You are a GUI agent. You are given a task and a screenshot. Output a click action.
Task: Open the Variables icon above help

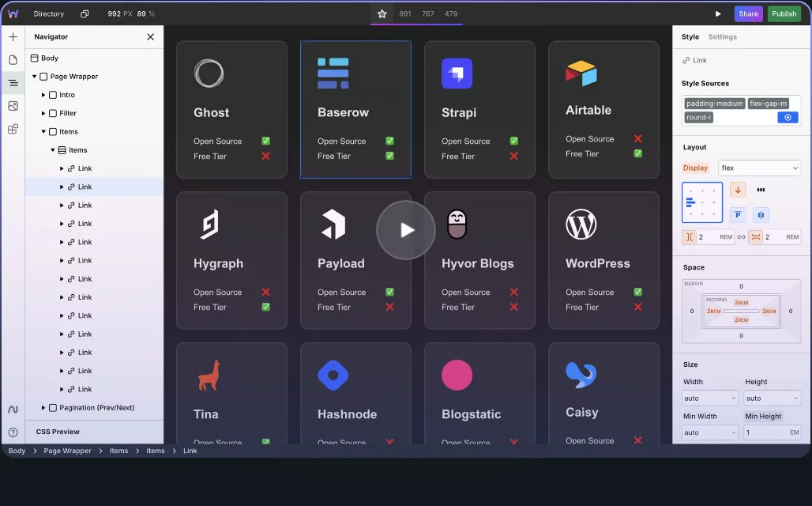[13, 409]
